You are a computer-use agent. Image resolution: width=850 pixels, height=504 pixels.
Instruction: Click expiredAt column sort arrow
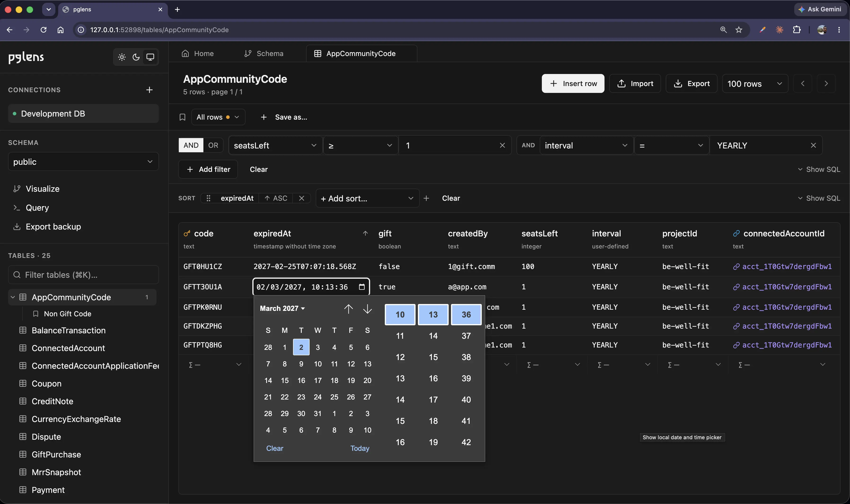coord(365,233)
